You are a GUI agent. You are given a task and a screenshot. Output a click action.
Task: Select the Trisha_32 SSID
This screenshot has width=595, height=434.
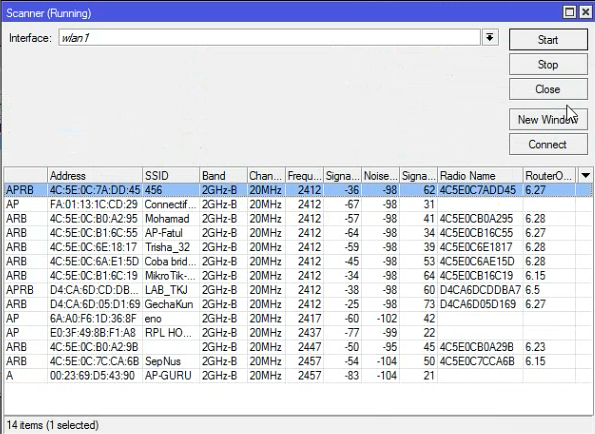click(167, 247)
